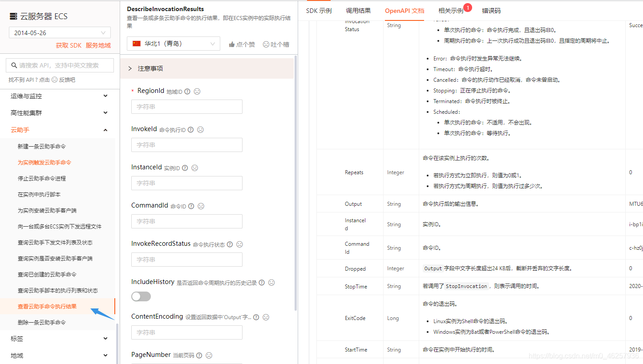The image size is (643, 364).
Task: Focus the RegionId input field
Action: pos(187,107)
